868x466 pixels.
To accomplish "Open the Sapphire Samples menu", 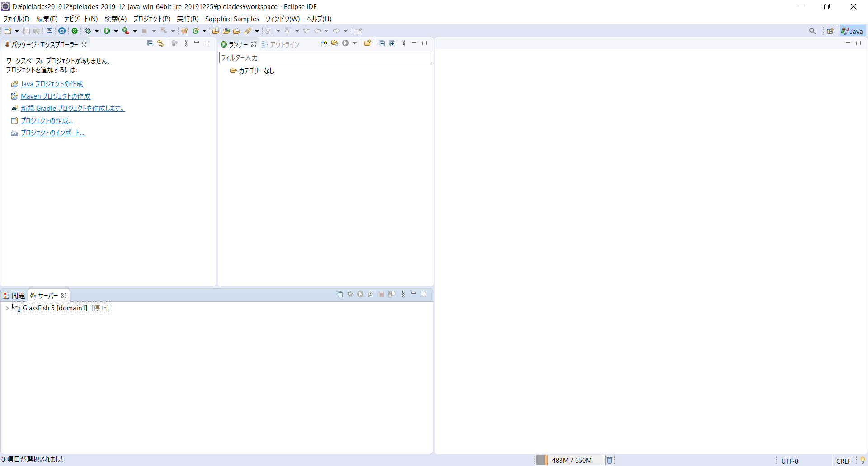I will tap(232, 19).
